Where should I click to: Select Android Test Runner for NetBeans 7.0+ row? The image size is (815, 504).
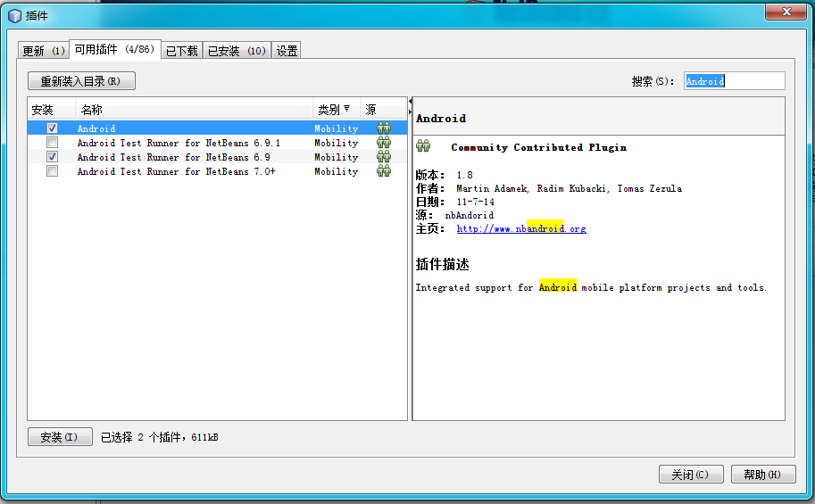pyautogui.click(x=217, y=171)
